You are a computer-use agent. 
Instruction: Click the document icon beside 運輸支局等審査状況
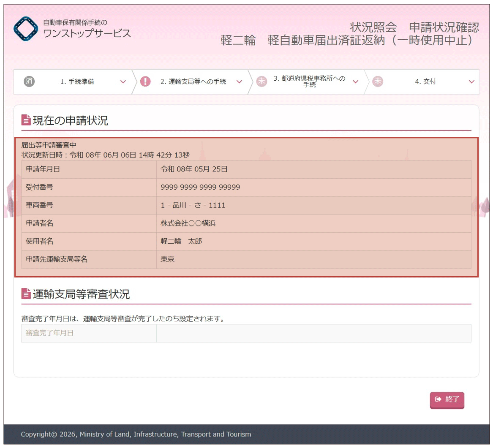(26, 294)
